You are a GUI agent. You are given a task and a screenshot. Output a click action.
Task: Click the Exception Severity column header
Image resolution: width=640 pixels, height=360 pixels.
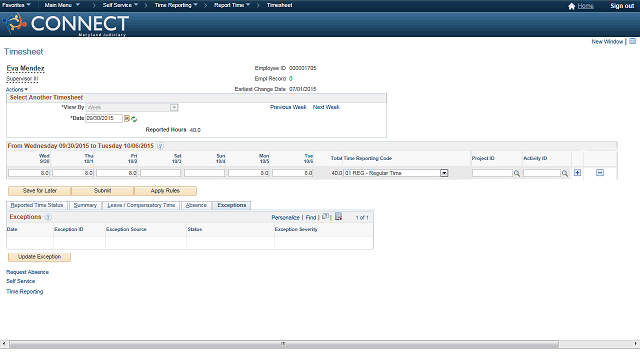point(296,229)
